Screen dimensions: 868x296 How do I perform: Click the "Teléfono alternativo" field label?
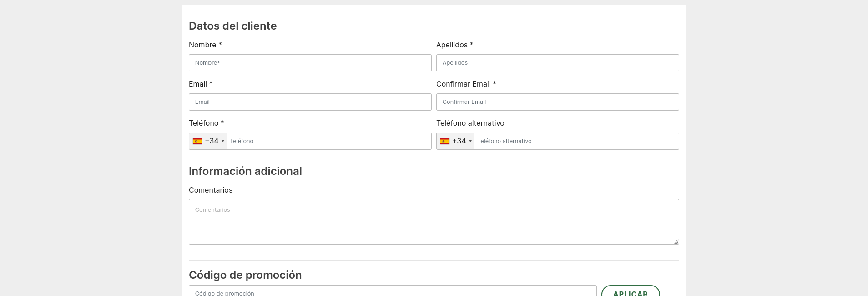coord(470,123)
